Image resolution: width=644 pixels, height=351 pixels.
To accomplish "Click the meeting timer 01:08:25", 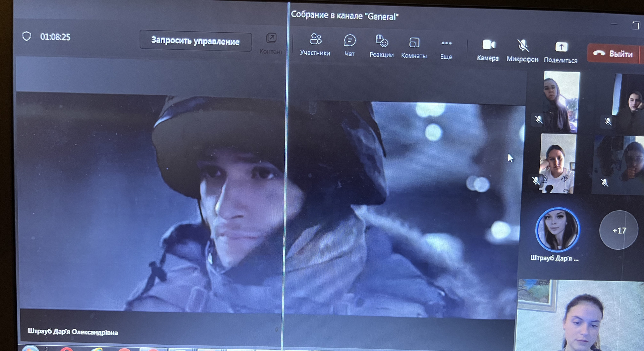I will click(55, 37).
